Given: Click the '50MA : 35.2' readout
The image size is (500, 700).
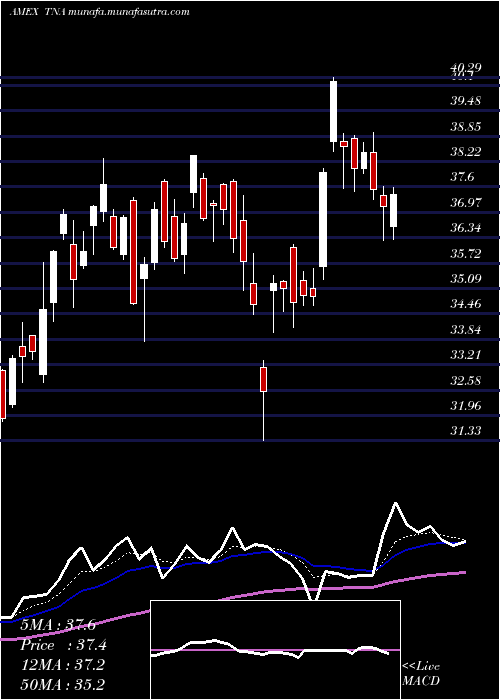Looking at the screenshot, I should pyautogui.click(x=62, y=685).
